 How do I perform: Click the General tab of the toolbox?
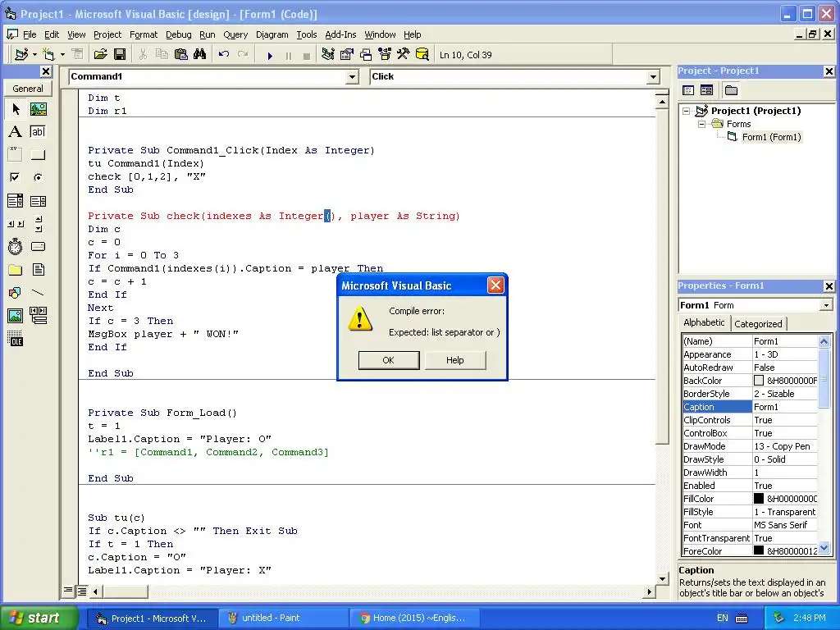[28, 89]
